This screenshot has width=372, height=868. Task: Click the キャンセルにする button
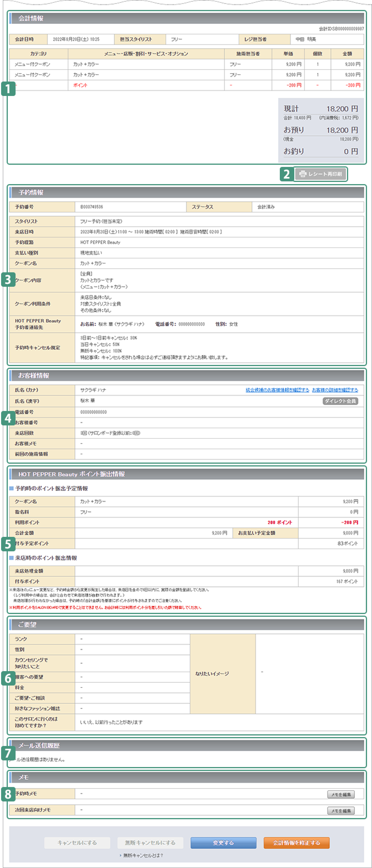tap(77, 842)
